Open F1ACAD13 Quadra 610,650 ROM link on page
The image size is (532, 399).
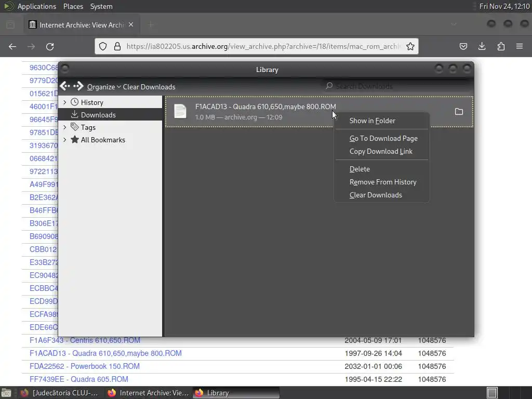pyautogui.click(x=105, y=353)
